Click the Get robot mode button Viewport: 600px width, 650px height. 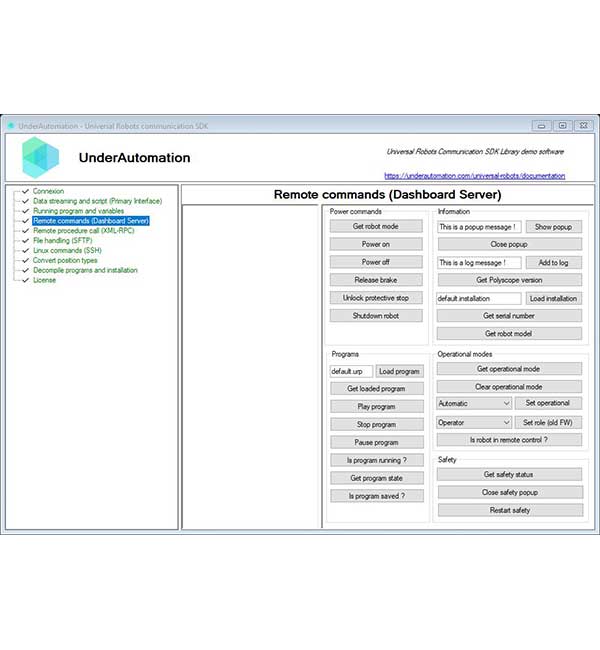[376, 226]
